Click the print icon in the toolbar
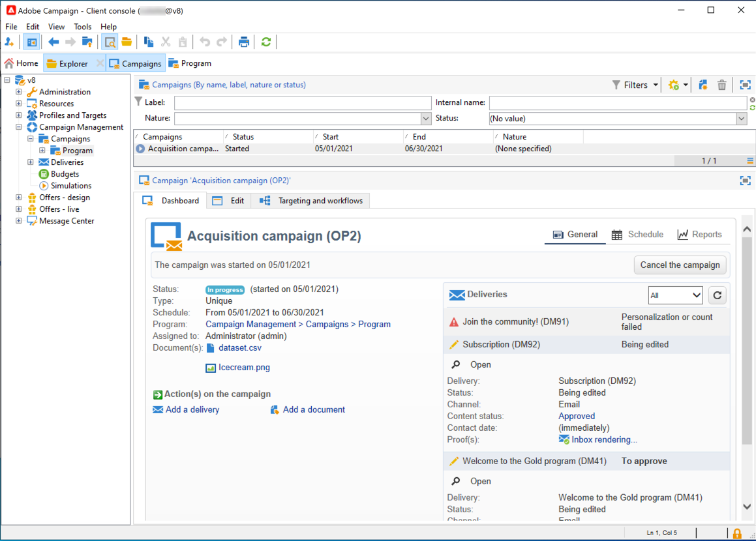 click(x=244, y=42)
